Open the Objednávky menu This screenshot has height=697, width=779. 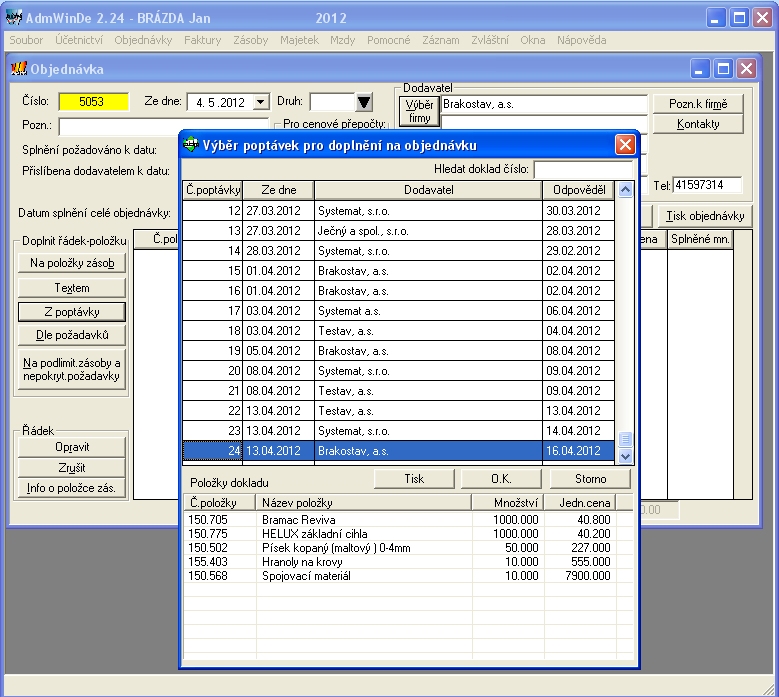143,40
